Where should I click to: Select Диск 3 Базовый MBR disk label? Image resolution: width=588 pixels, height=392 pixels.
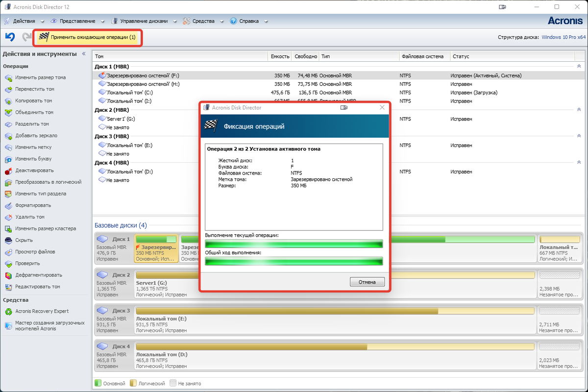coord(114,320)
